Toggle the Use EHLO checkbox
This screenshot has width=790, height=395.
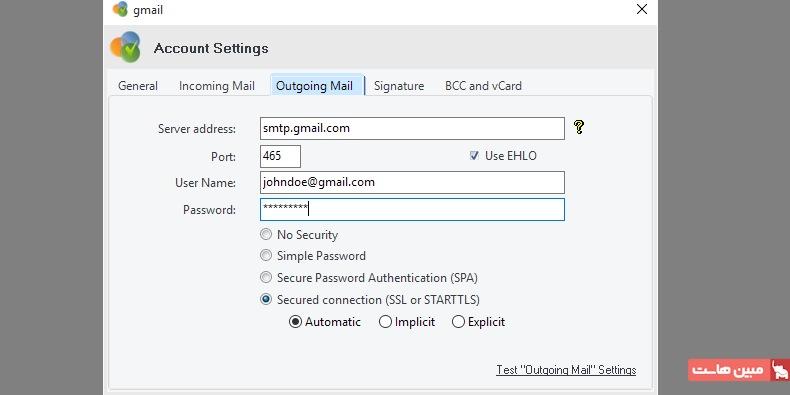(x=474, y=156)
